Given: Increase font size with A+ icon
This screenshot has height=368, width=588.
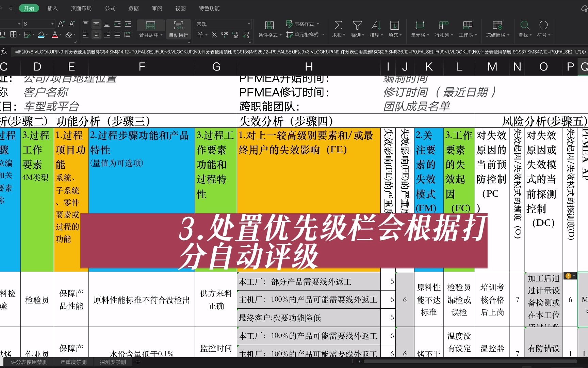Looking at the screenshot, I should [61, 24].
